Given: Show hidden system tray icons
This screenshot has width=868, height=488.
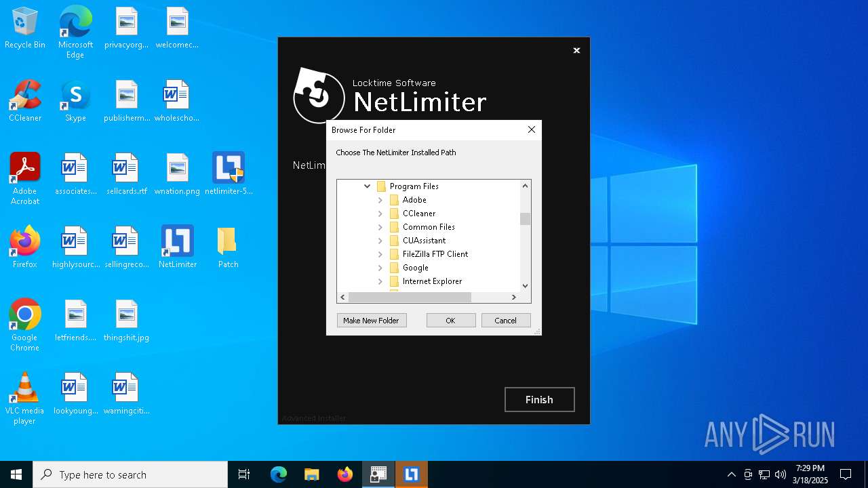Looking at the screenshot, I should pos(731,474).
